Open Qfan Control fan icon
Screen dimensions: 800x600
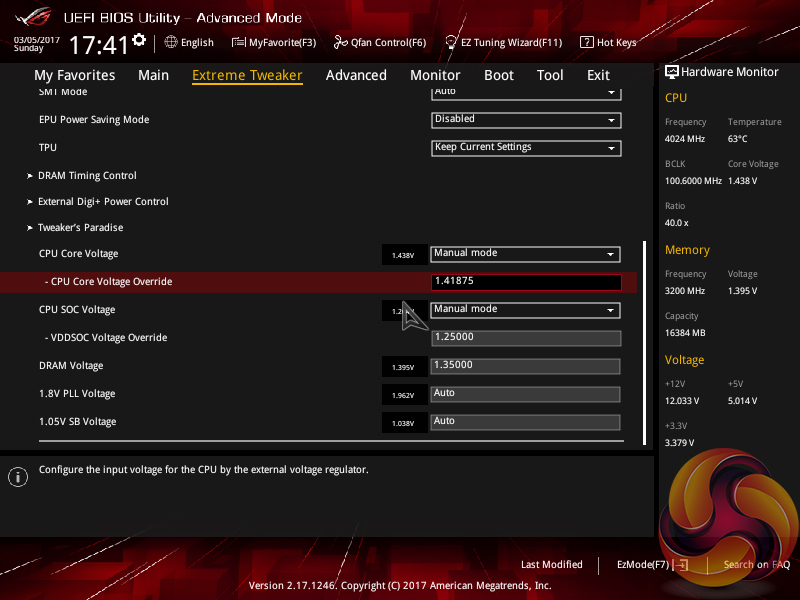[x=340, y=42]
